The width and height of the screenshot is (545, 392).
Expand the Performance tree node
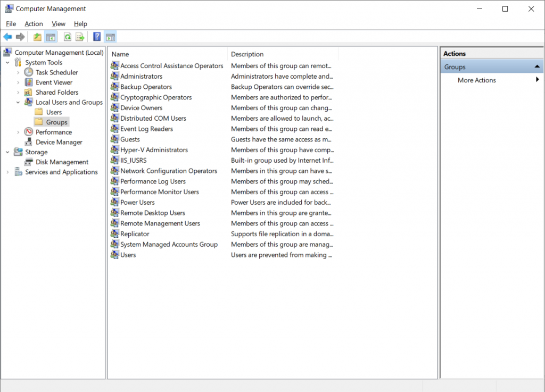18,132
